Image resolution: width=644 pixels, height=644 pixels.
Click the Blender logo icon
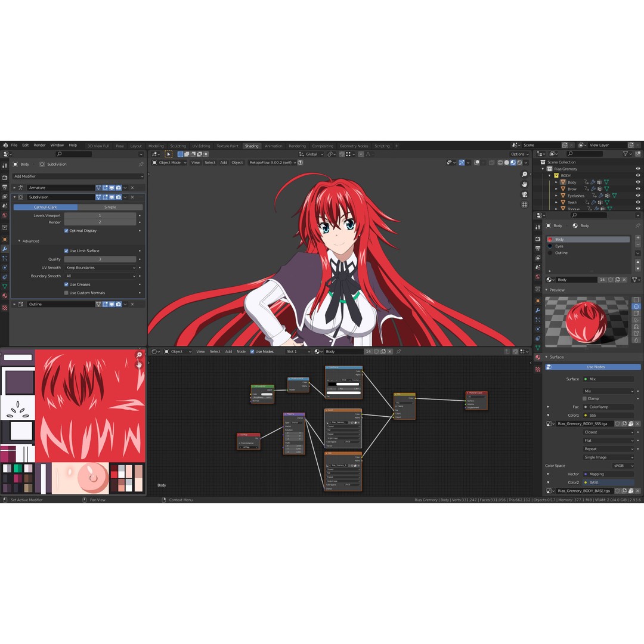point(5,145)
